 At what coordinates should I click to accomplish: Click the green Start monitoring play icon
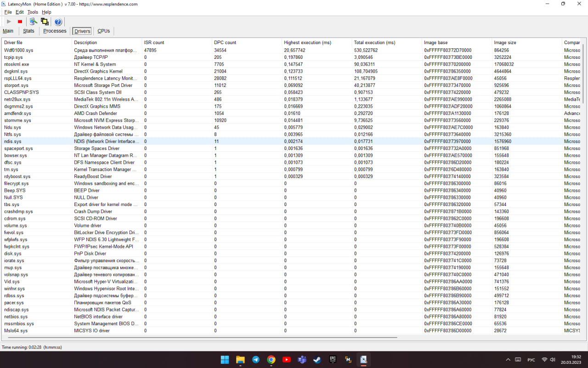click(x=9, y=22)
